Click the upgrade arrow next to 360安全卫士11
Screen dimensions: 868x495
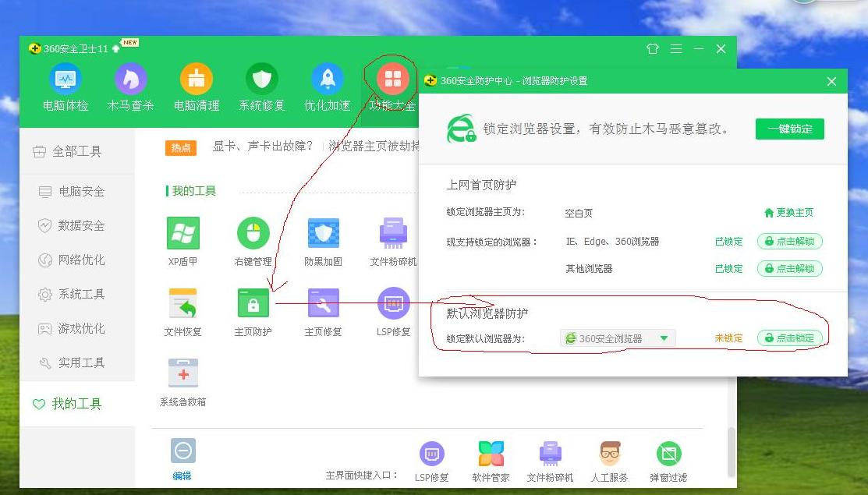click(x=115, y=48)
